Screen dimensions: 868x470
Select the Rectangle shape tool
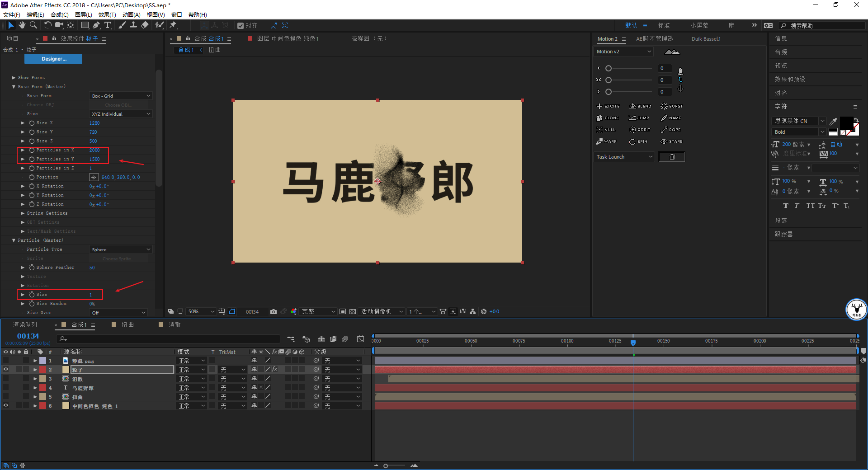point(85,25)
